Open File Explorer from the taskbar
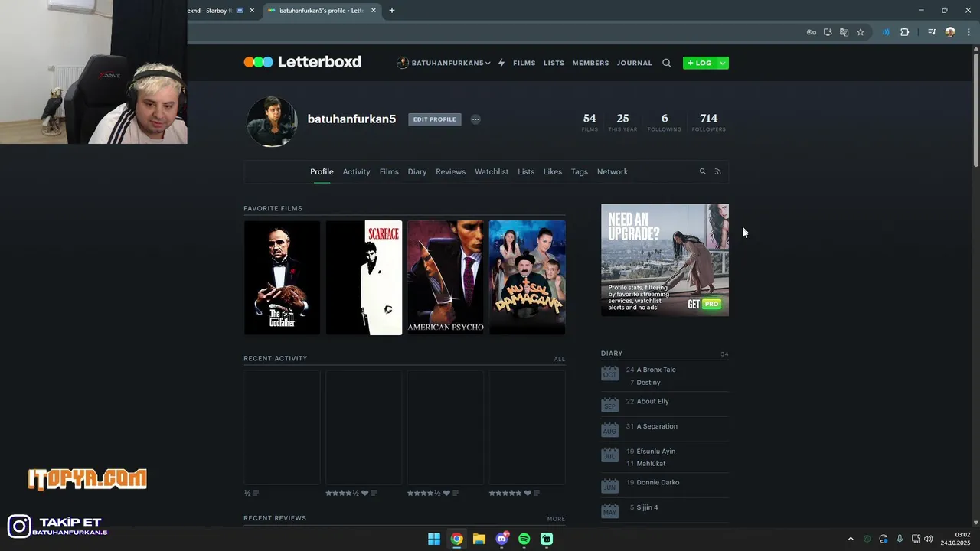The width and height of the screenshot is (980, 551). 479,539
